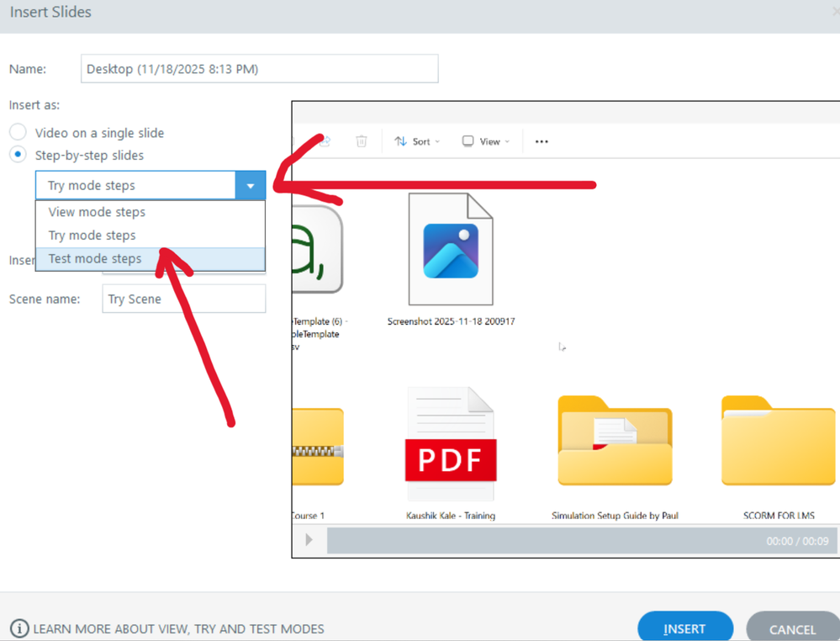The width and height of the screenshot is (840, 641).
Task: Play the recorded video preview
Action: click(309, 540)
